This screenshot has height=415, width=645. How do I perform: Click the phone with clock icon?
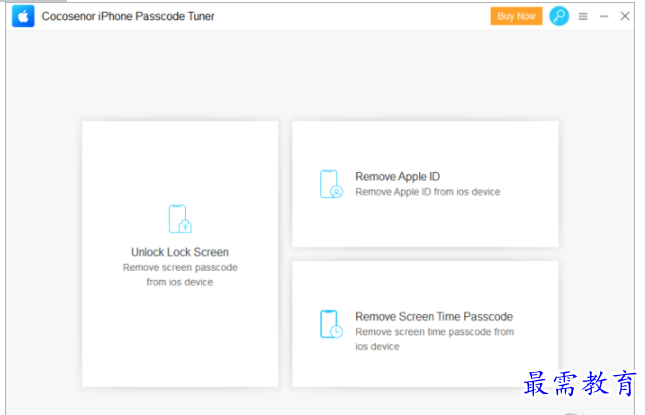pos(331,324)
